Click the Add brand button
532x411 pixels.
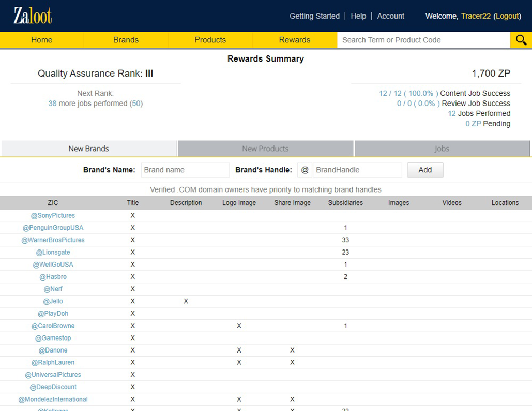(425, 170)
